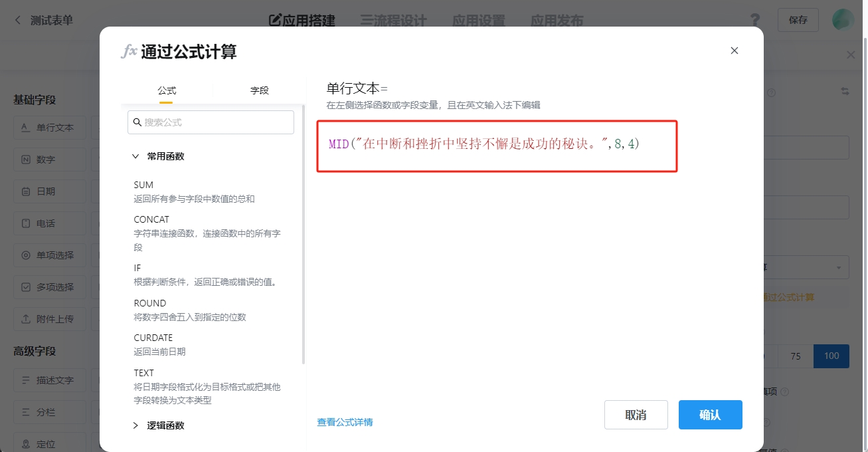
Task: Click the 定位 location field icon
Action: pyautogui.click(x=26, y=444)
